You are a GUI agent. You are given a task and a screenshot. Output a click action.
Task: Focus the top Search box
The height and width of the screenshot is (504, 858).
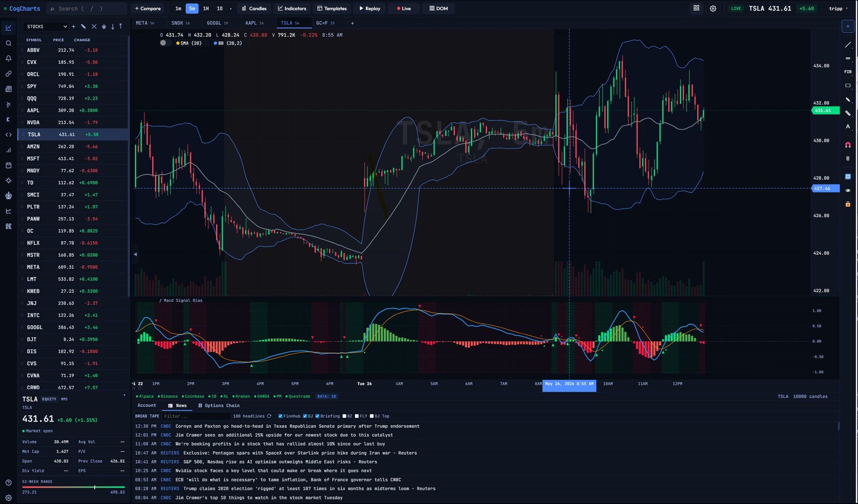click(86, 9)
